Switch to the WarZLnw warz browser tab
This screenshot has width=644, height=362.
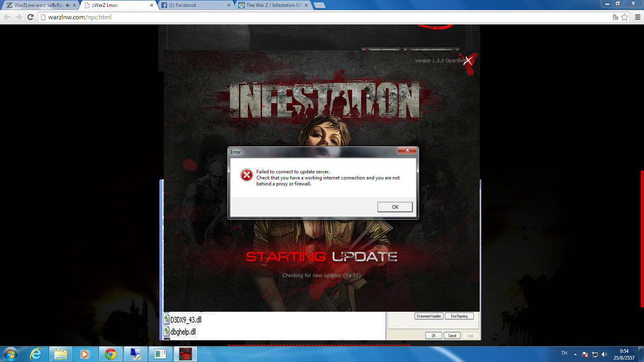(38, 5)
